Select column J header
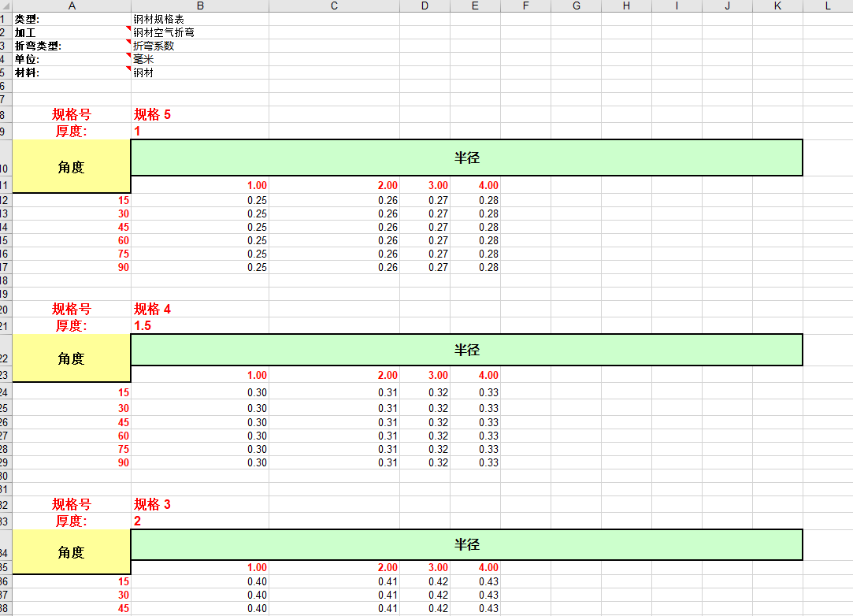 [727, 6]
